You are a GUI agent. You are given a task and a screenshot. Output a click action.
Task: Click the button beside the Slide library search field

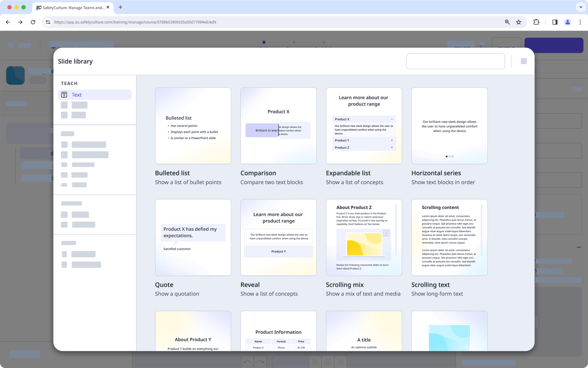(524, 61)
